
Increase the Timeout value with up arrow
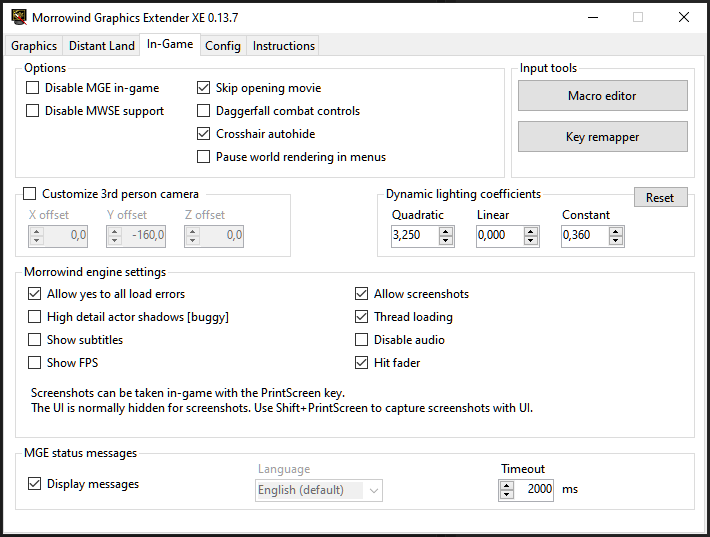click(x=506, y=485)
